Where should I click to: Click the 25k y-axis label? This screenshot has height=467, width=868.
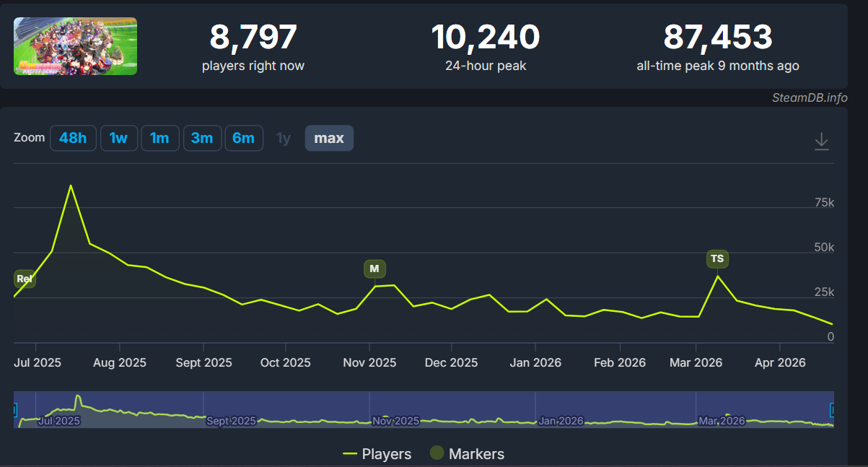(823, 292)
